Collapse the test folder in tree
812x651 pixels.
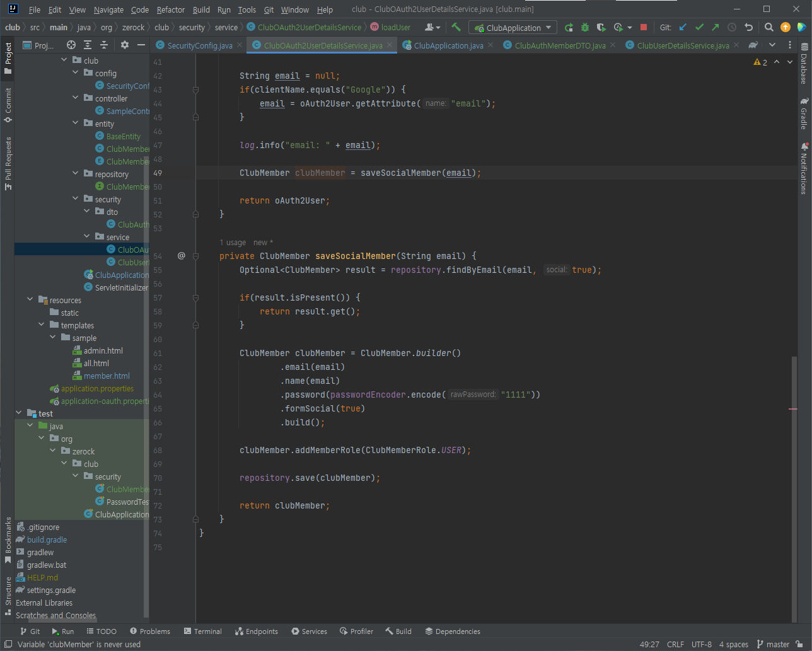19,413
